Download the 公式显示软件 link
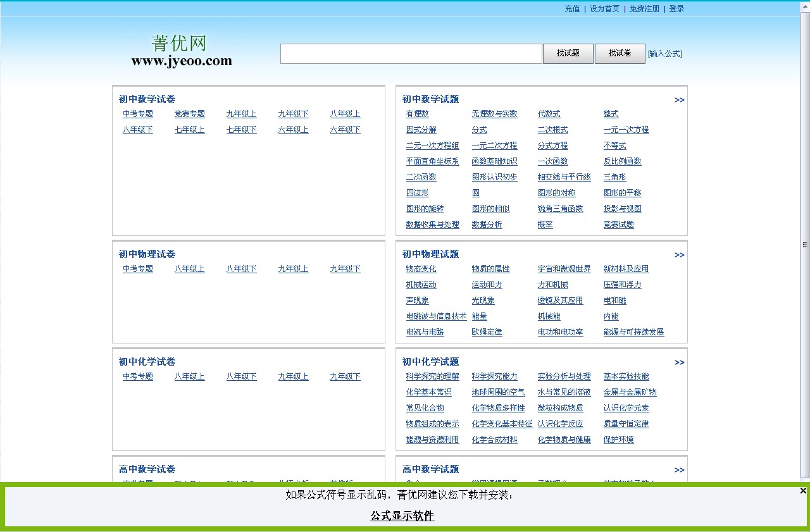Image resolution: width=810 pixels, height=532 pixels. 402,516
